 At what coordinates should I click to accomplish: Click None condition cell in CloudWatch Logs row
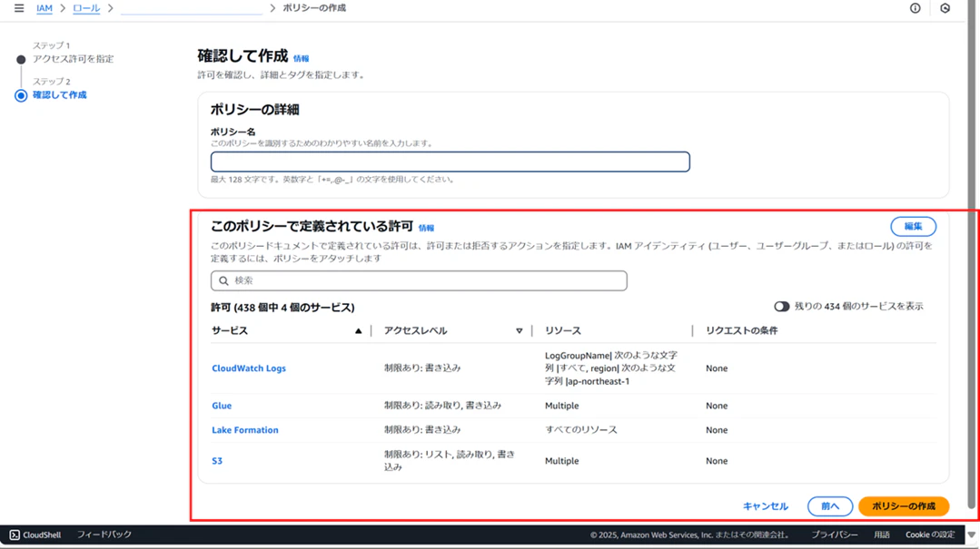(717, 368)
